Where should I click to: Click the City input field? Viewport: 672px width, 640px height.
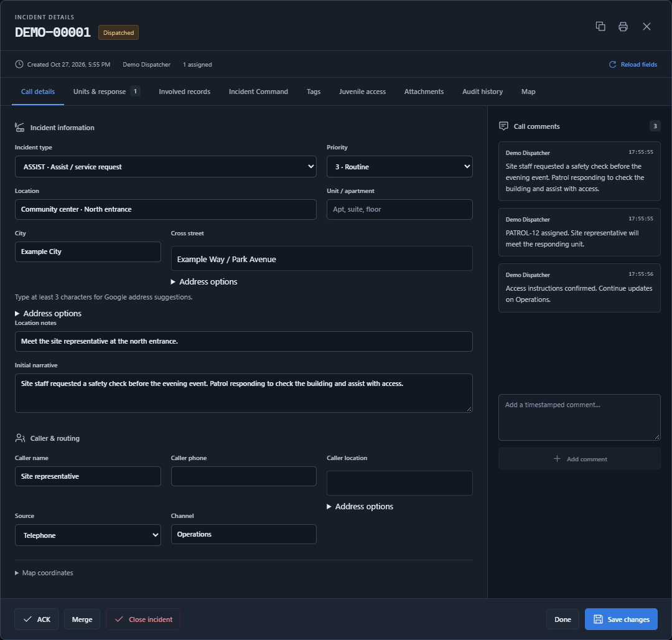88,252
